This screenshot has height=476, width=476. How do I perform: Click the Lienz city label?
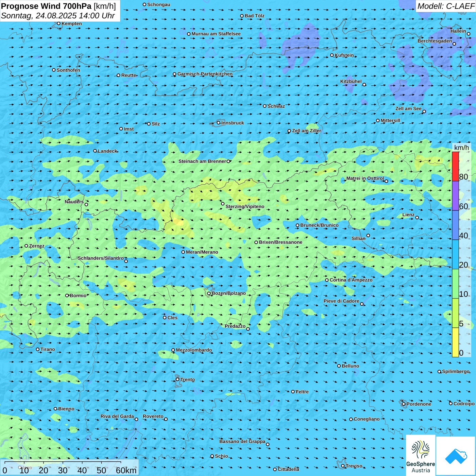(408, 215)
